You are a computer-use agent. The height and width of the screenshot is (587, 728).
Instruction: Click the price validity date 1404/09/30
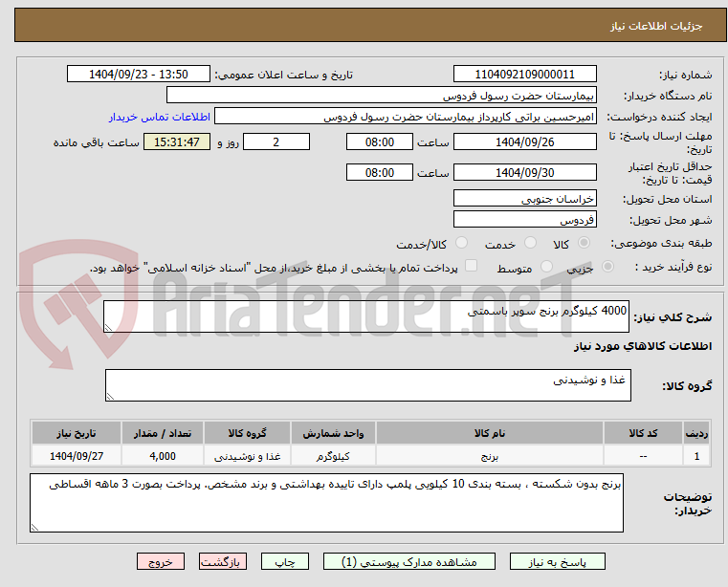(524, 173)
